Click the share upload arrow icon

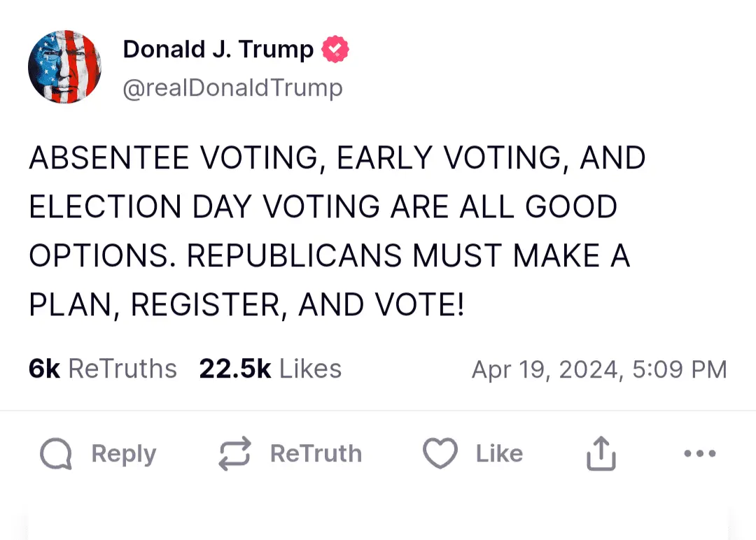[601, 453]
